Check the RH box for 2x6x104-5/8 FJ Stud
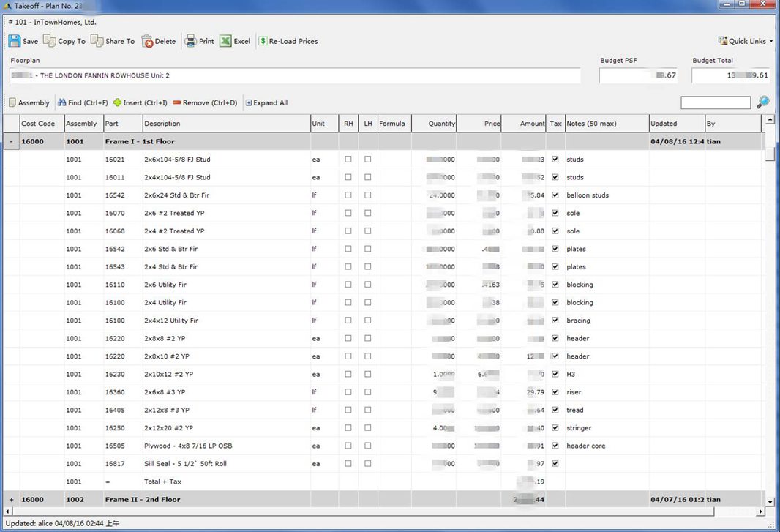The height and width of the screenshot is (532, 780). click(x=348, y=160)
